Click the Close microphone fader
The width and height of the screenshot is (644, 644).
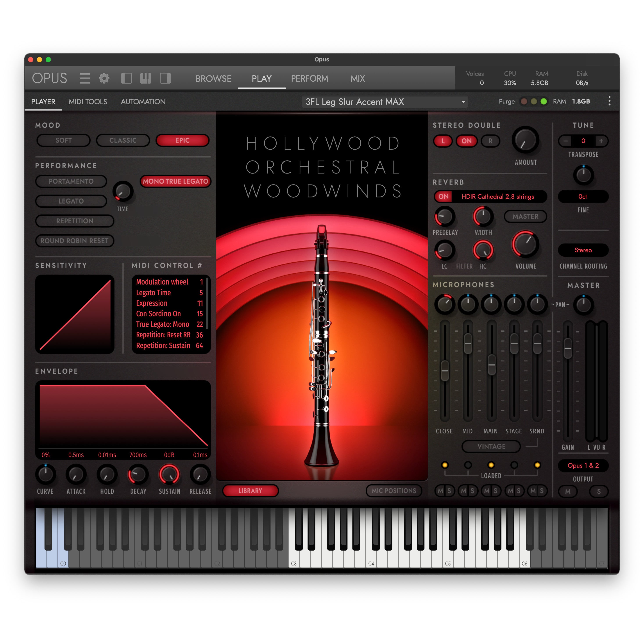(445, 370)
